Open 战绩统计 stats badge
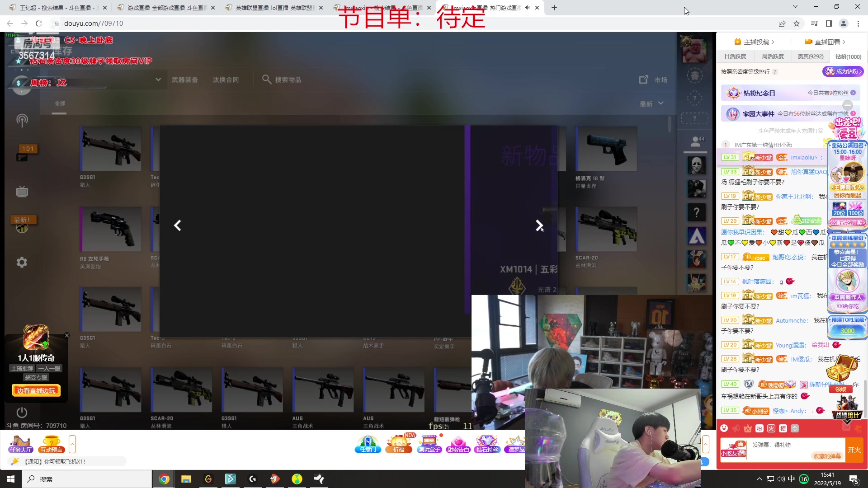 click(x=847, y=408)
